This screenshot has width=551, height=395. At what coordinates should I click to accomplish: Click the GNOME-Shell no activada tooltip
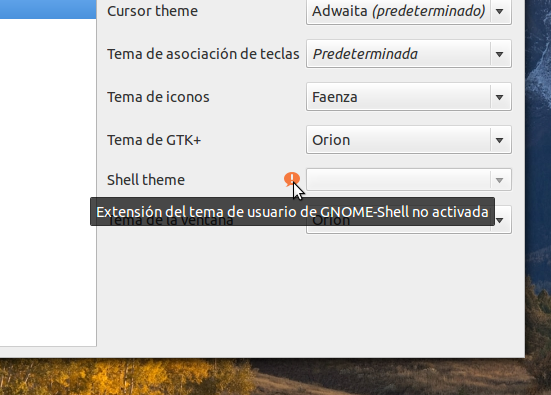(x=292, y=212)
